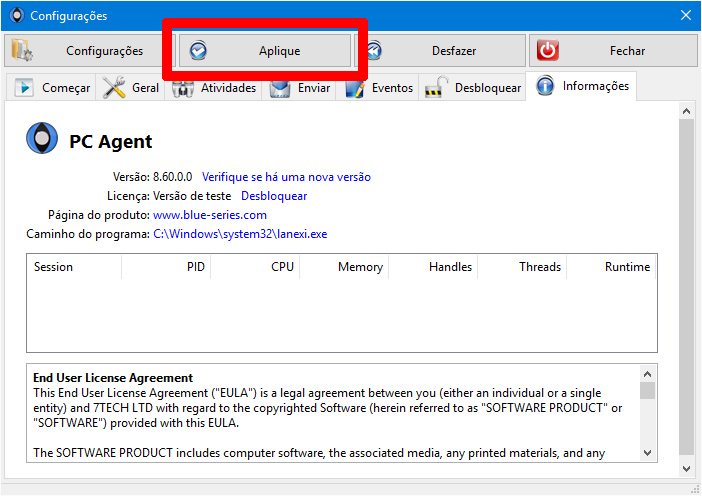702x496 pixels.
Task: Click the Começar play icon
Action: (x=24, y=87)
